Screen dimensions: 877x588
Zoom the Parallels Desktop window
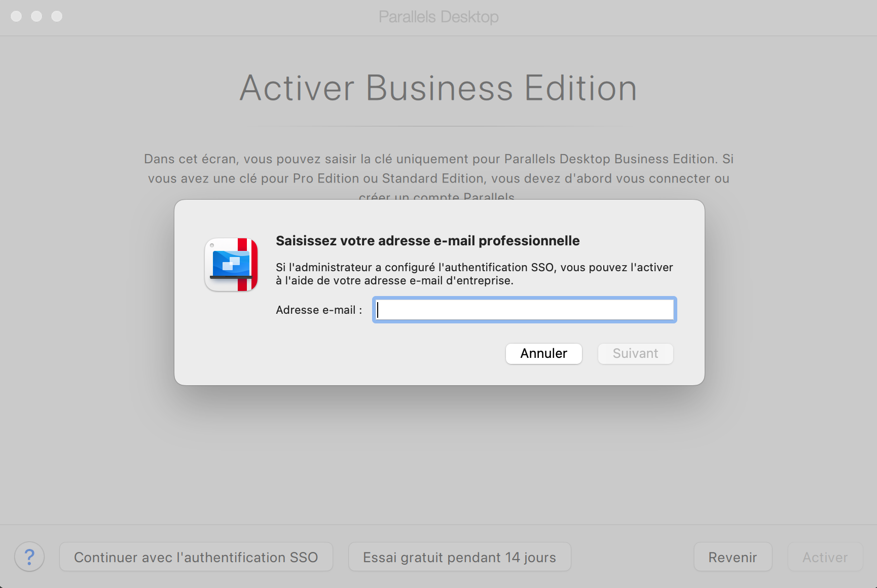click(57, 16)
